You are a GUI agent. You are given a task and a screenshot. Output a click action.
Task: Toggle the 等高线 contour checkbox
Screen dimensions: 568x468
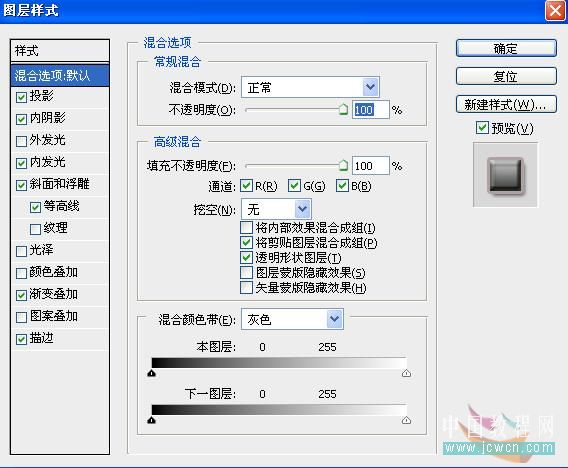[x=35, y=207]
